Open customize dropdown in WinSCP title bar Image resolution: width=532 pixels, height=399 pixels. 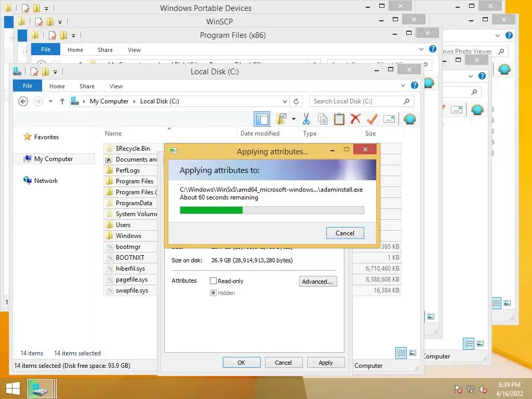tap(60, 22)
